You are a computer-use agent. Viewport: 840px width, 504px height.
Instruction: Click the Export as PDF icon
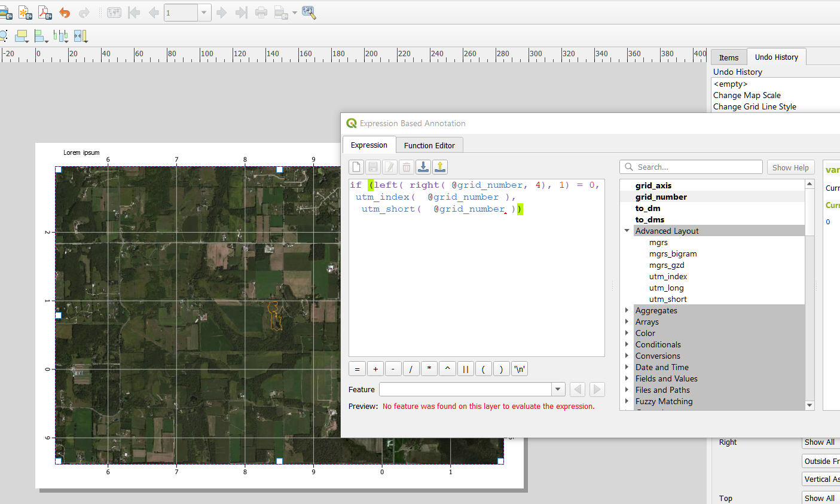tap(45, 13)
